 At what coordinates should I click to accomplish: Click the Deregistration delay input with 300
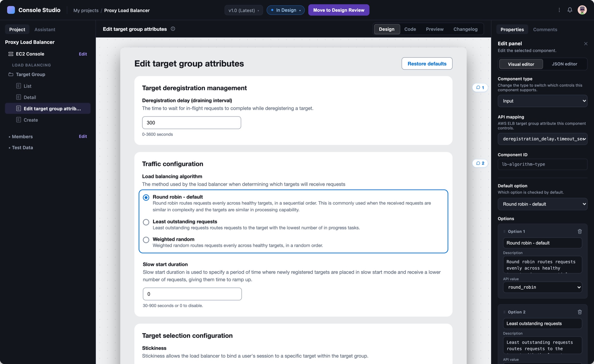[x=192, y=123]
